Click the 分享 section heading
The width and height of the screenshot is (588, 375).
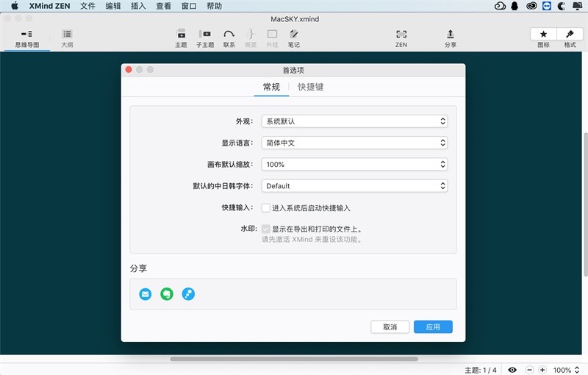tap(138, 268)
